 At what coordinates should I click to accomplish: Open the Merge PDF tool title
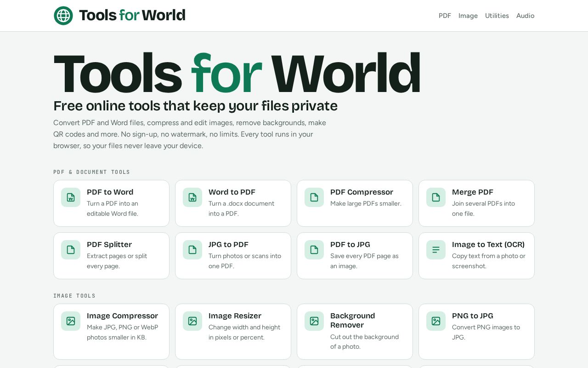click(473, 192)
